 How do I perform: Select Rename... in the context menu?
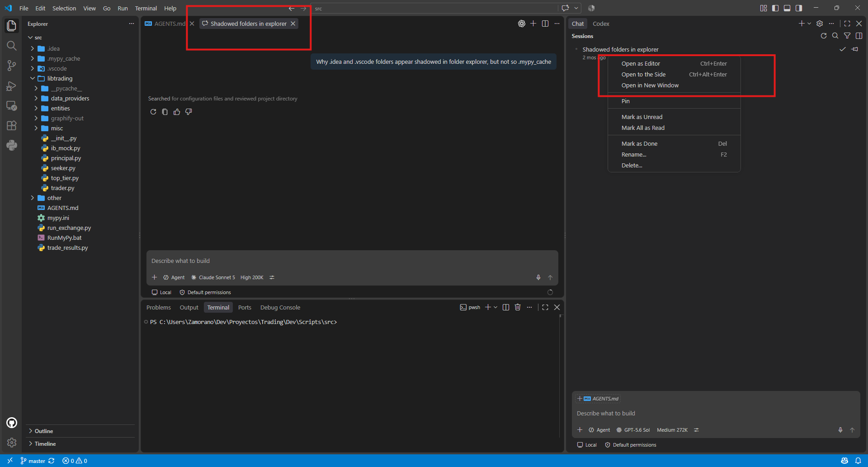tap(674, 155)
